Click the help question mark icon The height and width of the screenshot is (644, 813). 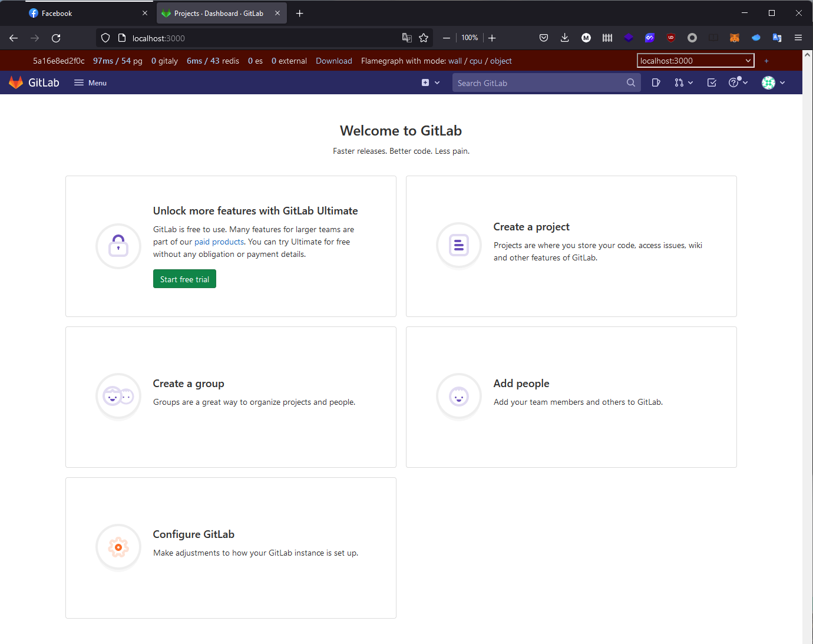pyautogui.click(x=735, y=82)
